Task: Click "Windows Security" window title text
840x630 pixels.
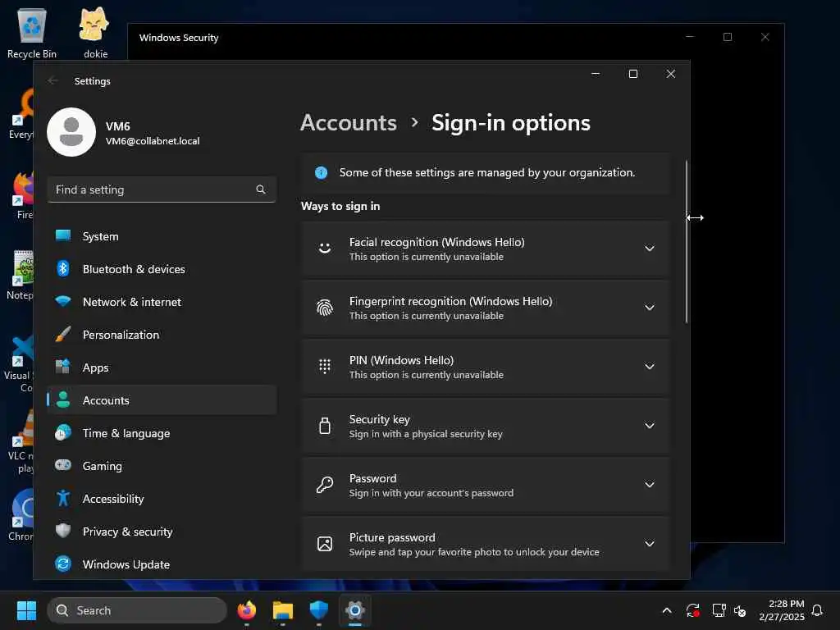Action: (178, 38)
